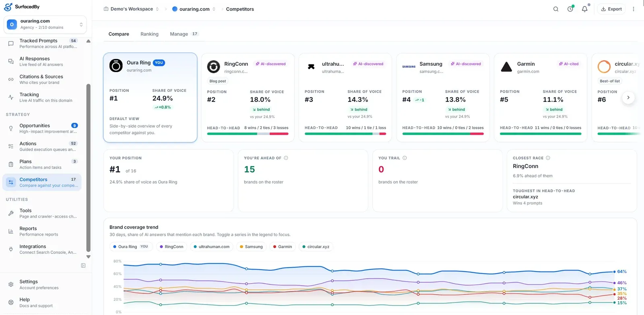Image resolution: width=644 pixels, height=315 pixels.
Task: Click the AI-discovered badge on Samsung card
Action: (x=466, y=64)
